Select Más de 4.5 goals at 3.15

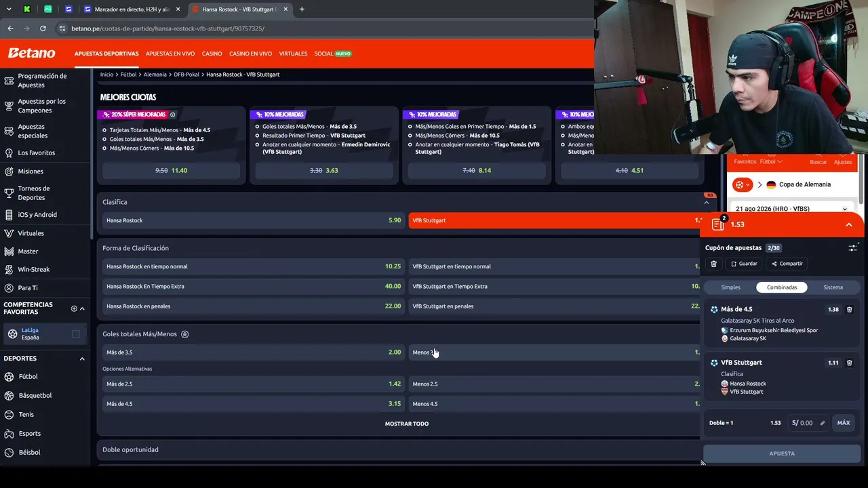(253, 404)
